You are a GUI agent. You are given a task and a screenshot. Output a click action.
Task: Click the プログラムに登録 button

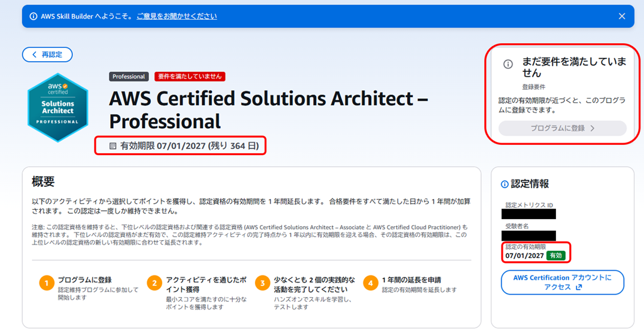point(562,128)
